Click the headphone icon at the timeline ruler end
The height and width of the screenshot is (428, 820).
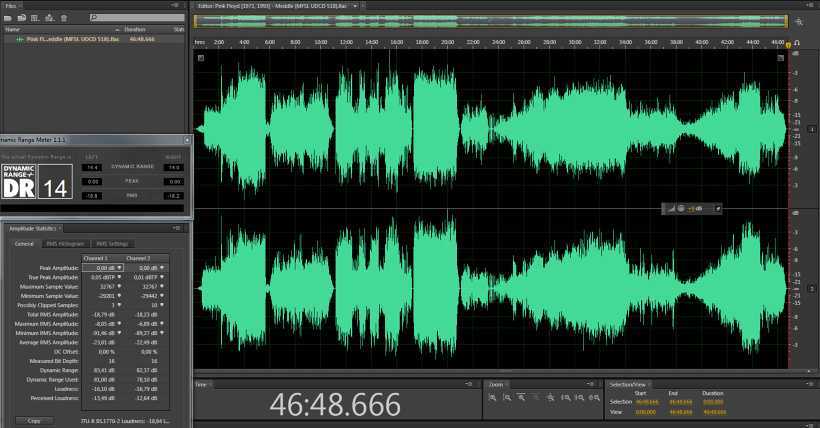point(797,42)
